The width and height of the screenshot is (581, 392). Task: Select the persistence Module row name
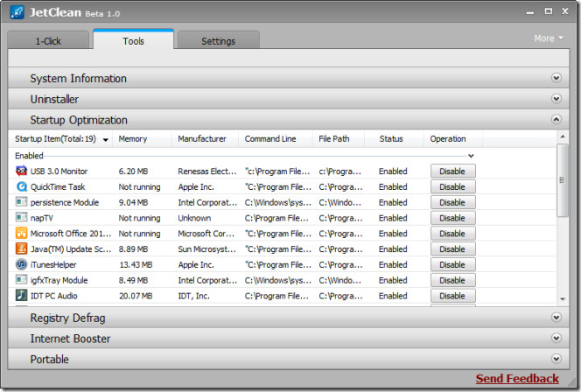point(65,202)
